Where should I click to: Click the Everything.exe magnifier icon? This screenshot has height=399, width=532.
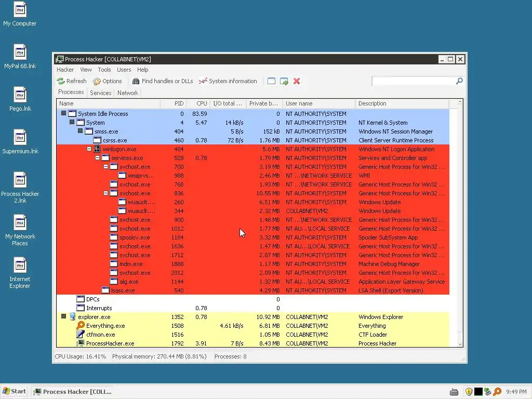[81, 325]
